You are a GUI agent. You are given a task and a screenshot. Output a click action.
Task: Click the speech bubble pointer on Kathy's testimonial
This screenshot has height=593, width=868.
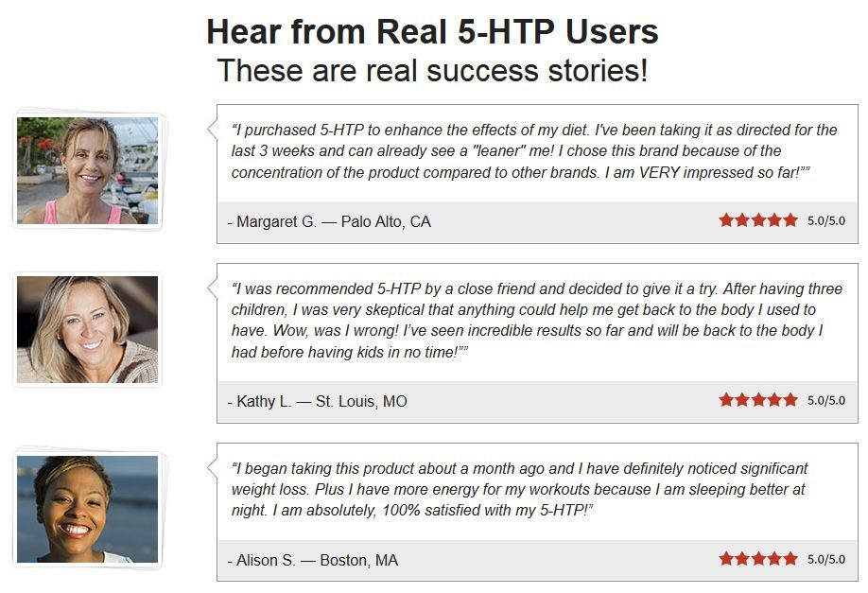coord(212,288)
